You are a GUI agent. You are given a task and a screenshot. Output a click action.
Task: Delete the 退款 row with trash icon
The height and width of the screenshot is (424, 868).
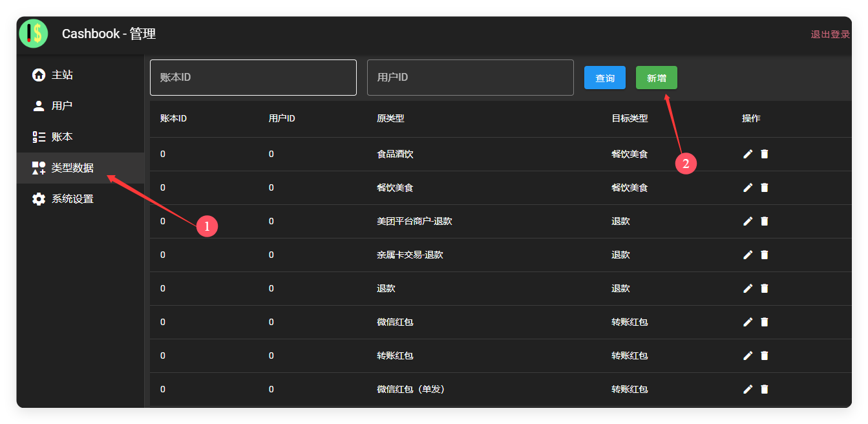pyautogui.click(x=765, y=288)
